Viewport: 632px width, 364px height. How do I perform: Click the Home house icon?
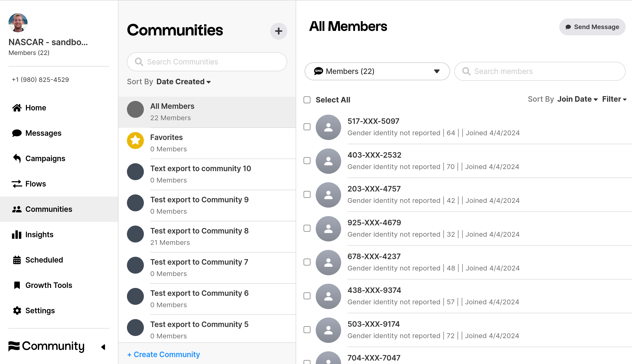[17, 108]
